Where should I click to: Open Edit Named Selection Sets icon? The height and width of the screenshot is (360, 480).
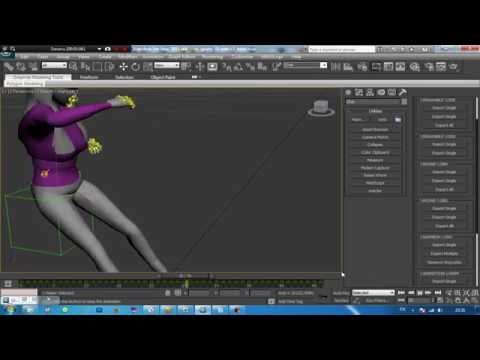coord(276,67)
